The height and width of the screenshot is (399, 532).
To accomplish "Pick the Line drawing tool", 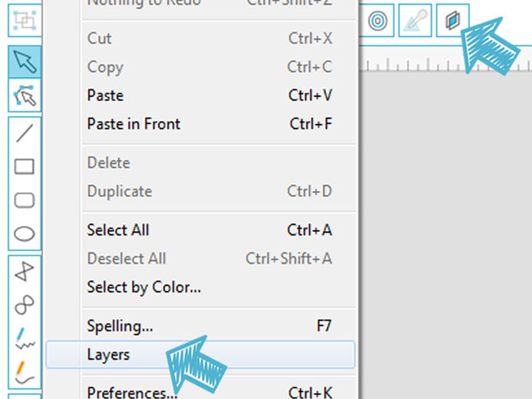I will 25,133.
